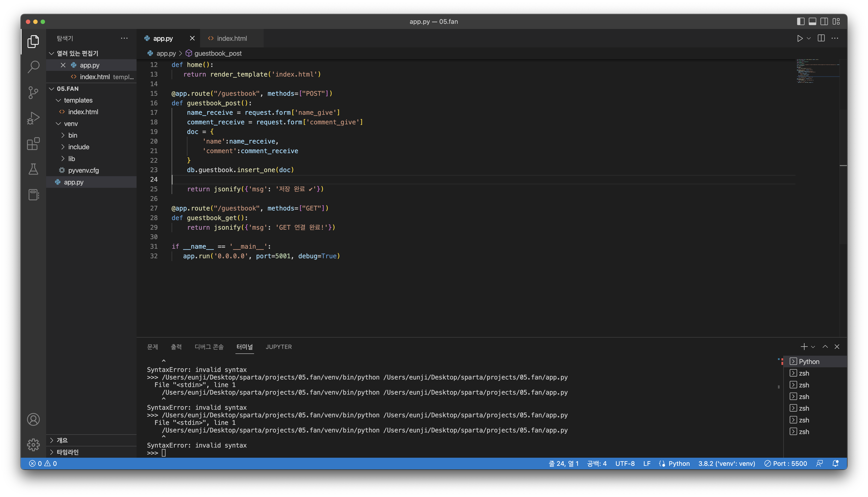Split the editor to the right

click(x=821, y=39)
